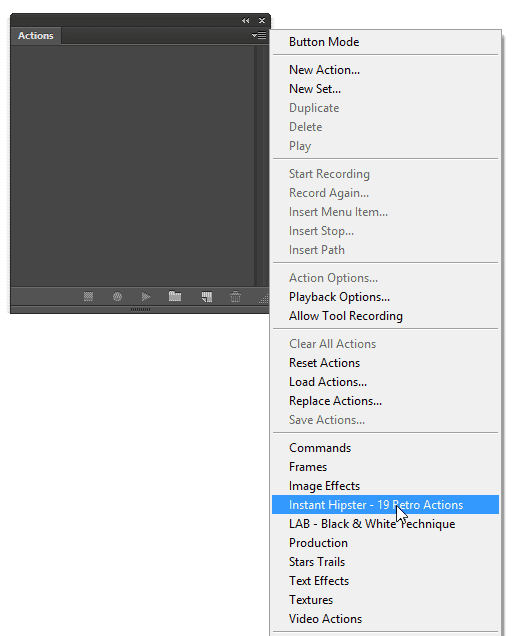Click the play selection triangle icon
The width and height of the screenshot is (517, 636).
146,297
